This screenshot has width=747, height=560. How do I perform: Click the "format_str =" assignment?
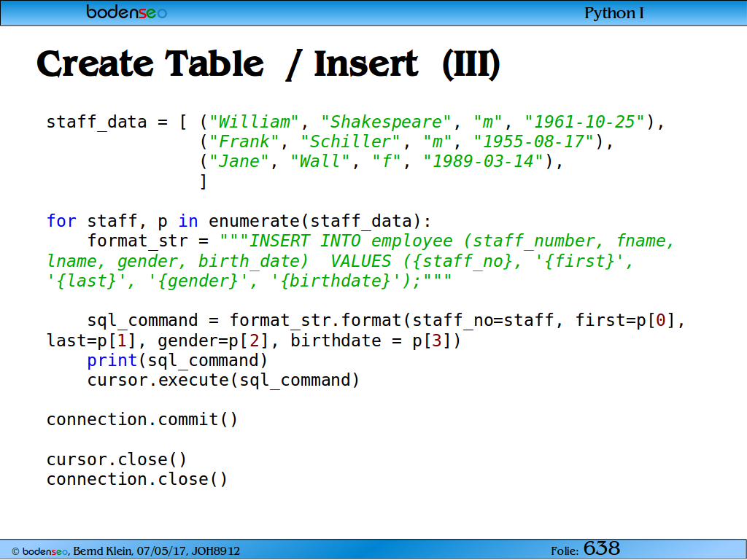click(148, 241)
